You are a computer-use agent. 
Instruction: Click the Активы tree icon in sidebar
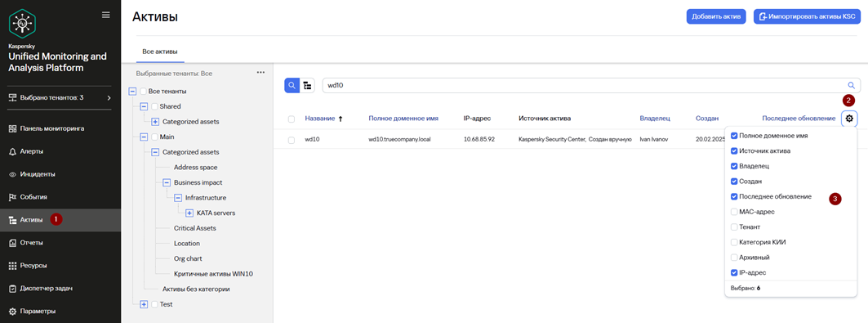13,220
